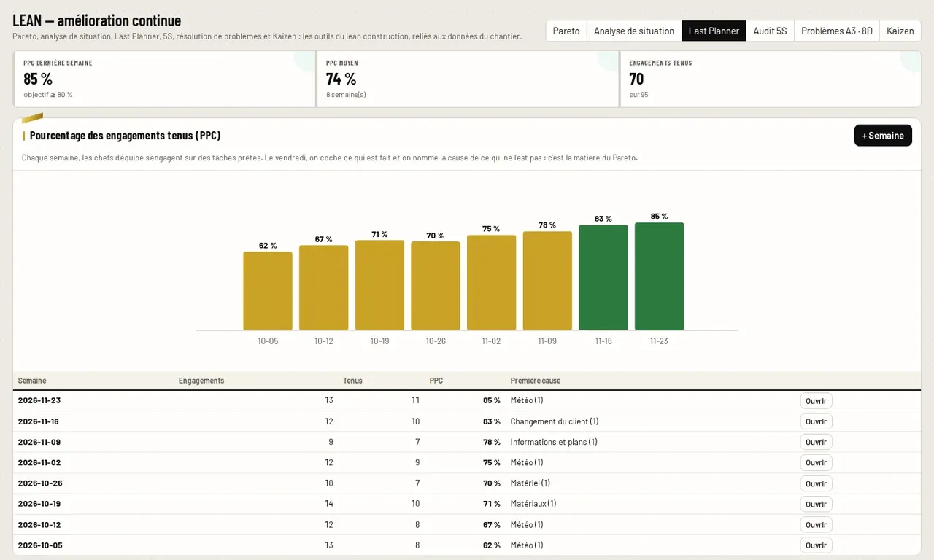The height and width of the screenshot is (560, 934).
Task: Click the 70 % bar for 10-26
Action: tap(436, 286)
